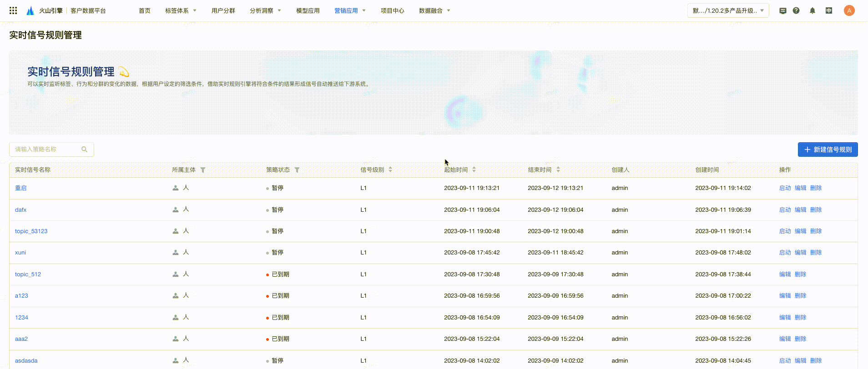Focus the strategy name search field
The image size is (868, 369).
(45, 150)
